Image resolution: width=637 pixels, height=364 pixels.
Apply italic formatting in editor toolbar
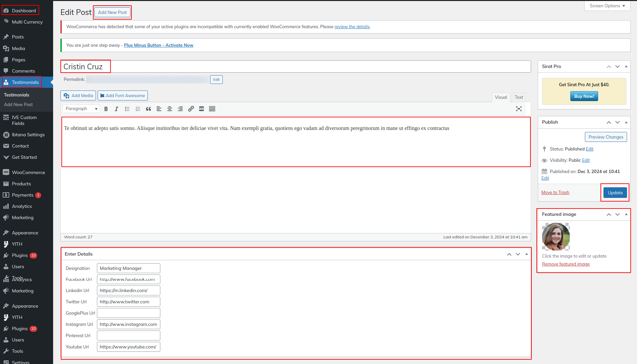(x=117, y=109)
